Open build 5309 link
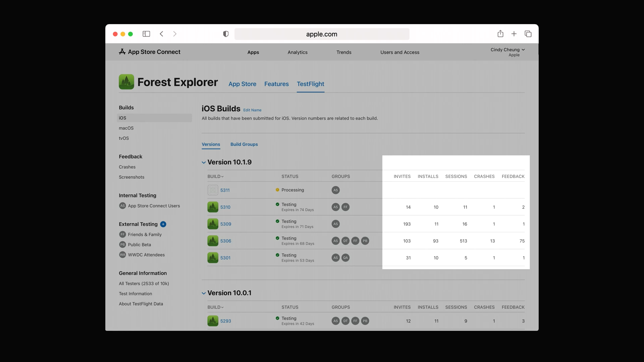Viewport: 644px width, 362px height. point(225,224)
